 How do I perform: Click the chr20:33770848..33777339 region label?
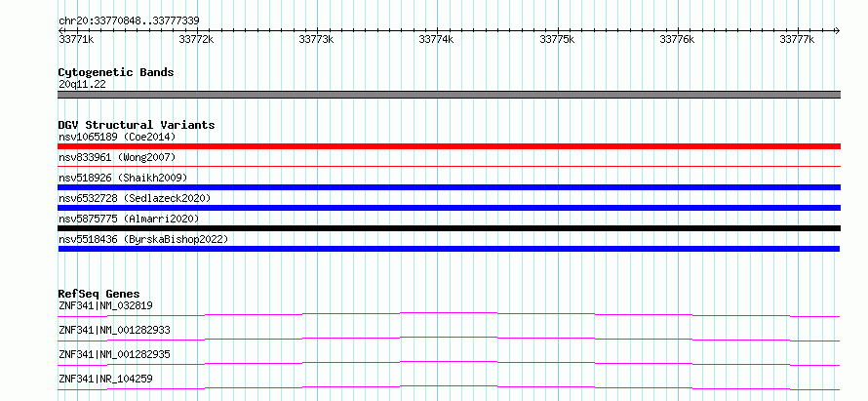click(x=129, y=21)
